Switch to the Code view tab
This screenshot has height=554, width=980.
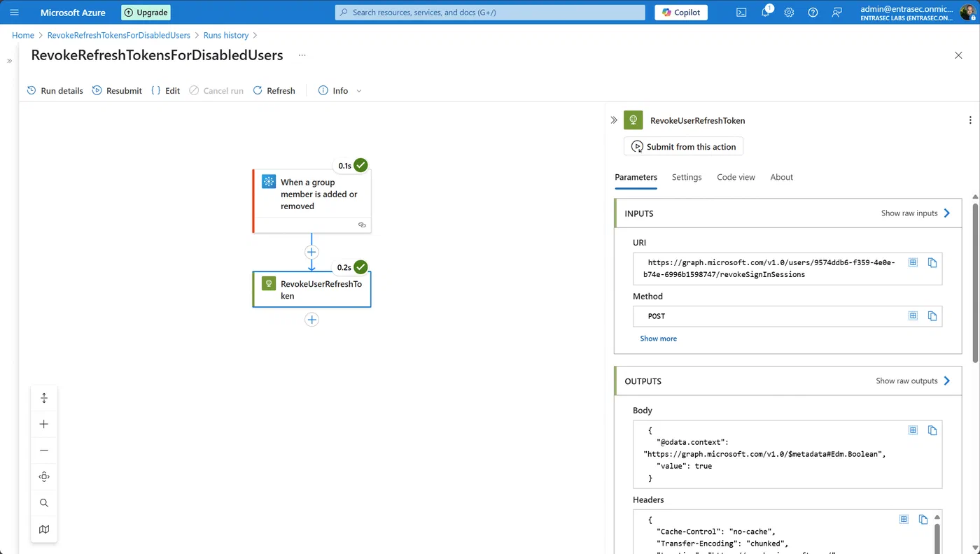736,177
